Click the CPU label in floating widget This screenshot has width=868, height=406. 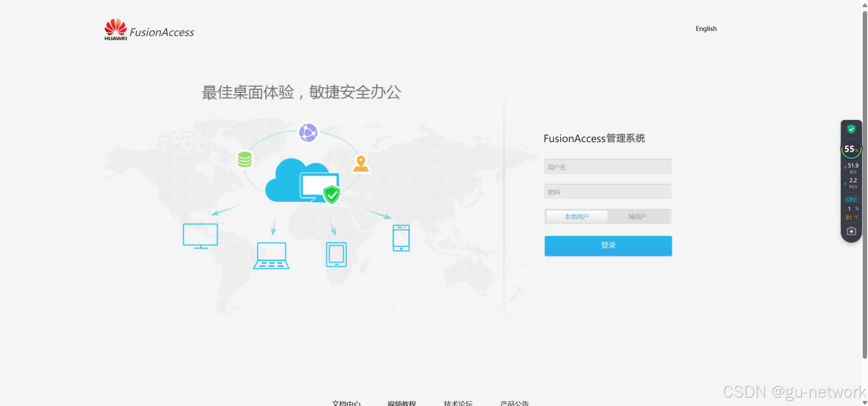851,199
